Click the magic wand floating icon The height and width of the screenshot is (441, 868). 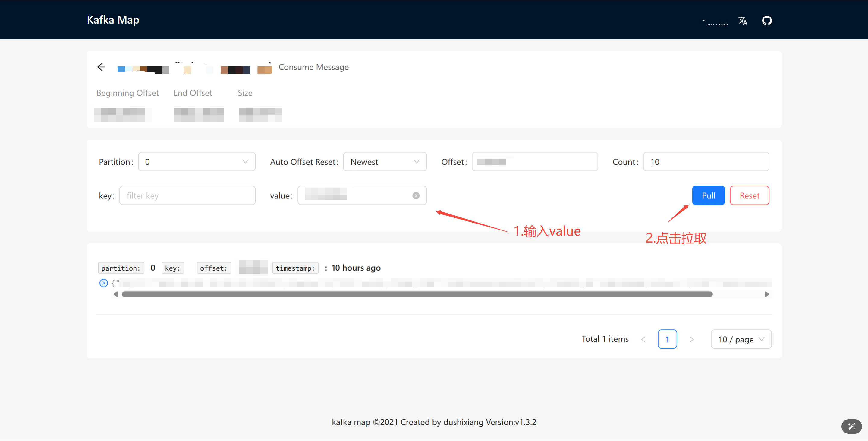click(x=851, y=426)
